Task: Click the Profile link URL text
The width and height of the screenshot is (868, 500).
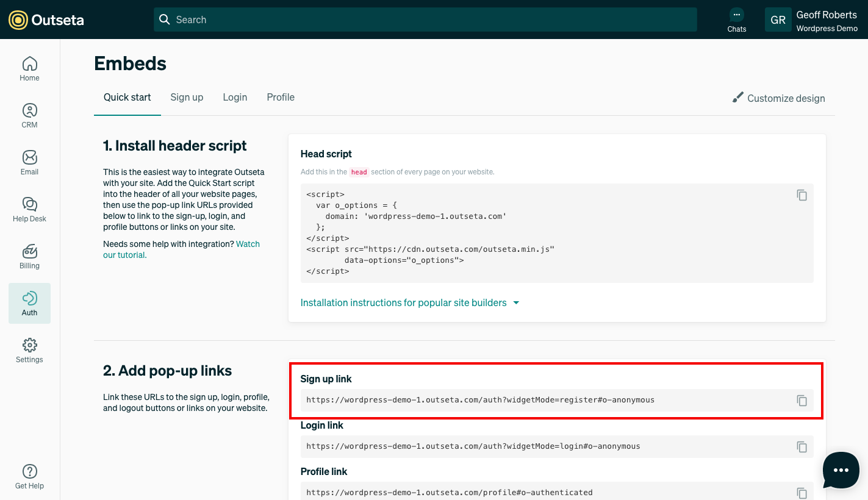Action: point(450,493)
